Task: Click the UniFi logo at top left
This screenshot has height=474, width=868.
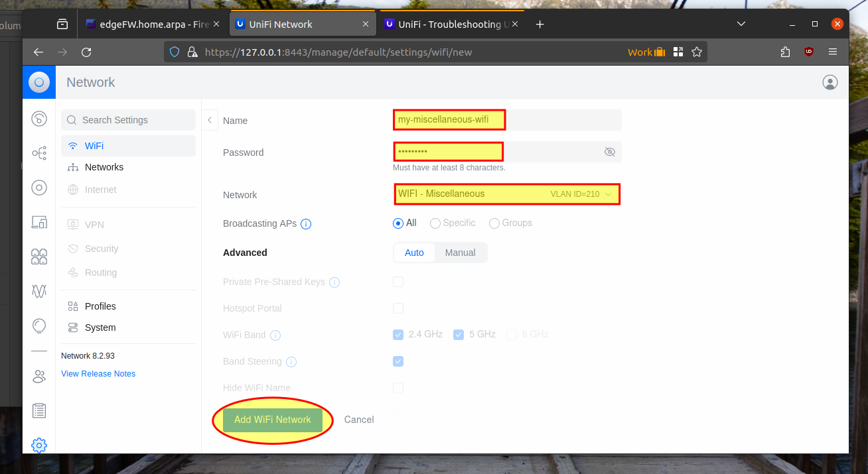Action: pyautogui.click(x=39, y=82)
